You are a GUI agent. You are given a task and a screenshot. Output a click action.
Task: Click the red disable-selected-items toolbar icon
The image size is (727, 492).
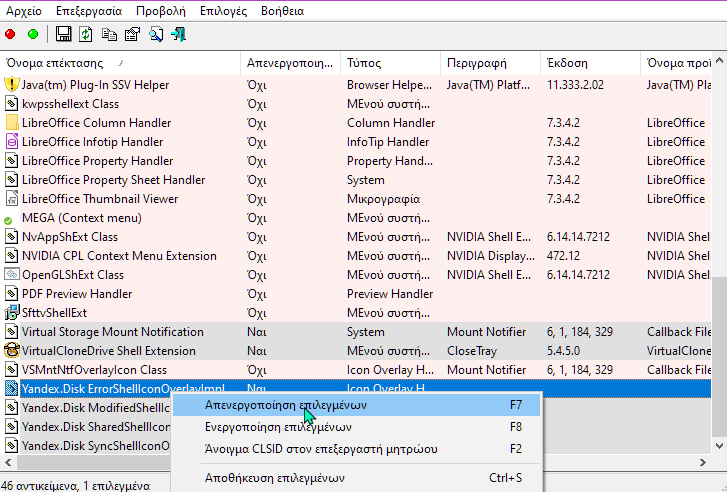[10, 34]
